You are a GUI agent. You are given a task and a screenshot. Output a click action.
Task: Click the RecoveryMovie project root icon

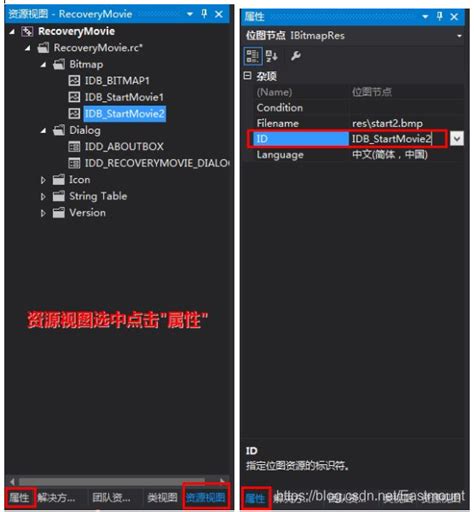coord(27,31)
